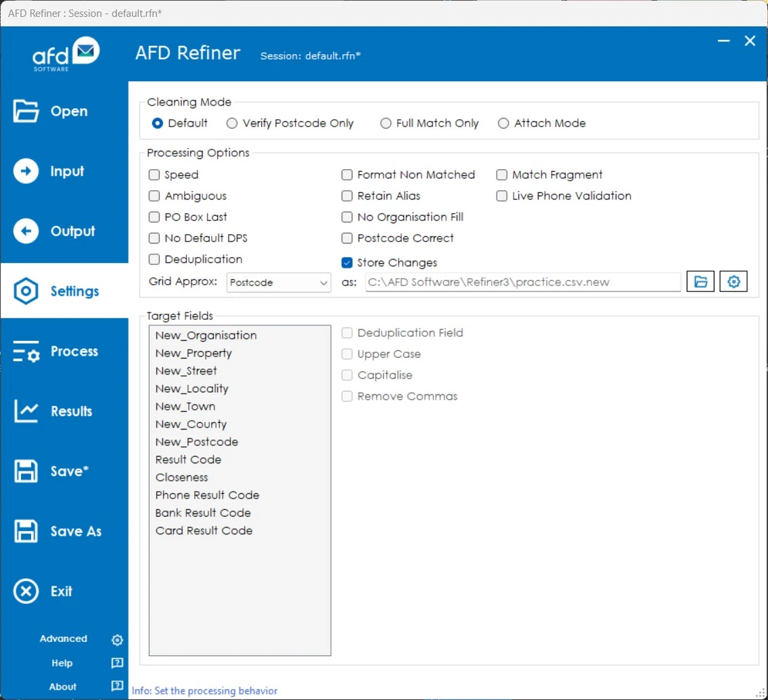Click the Save As floppy icon
This screenshot has width=768, height=700.
(26, 531)
